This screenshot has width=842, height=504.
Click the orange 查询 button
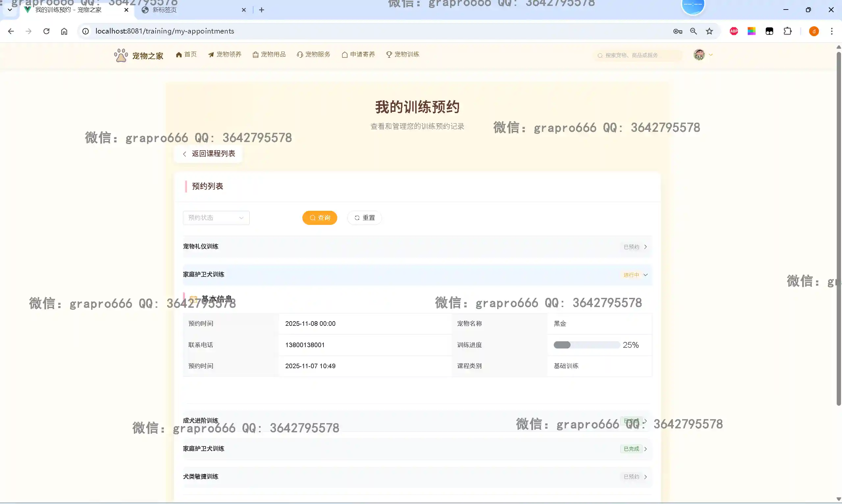[x=319, y=218]
